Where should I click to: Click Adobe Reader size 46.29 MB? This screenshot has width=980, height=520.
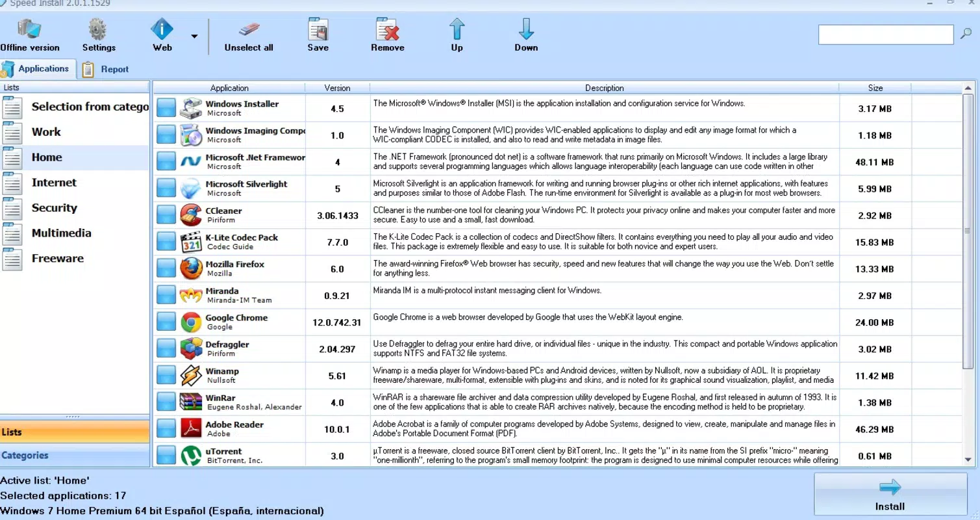875,430
